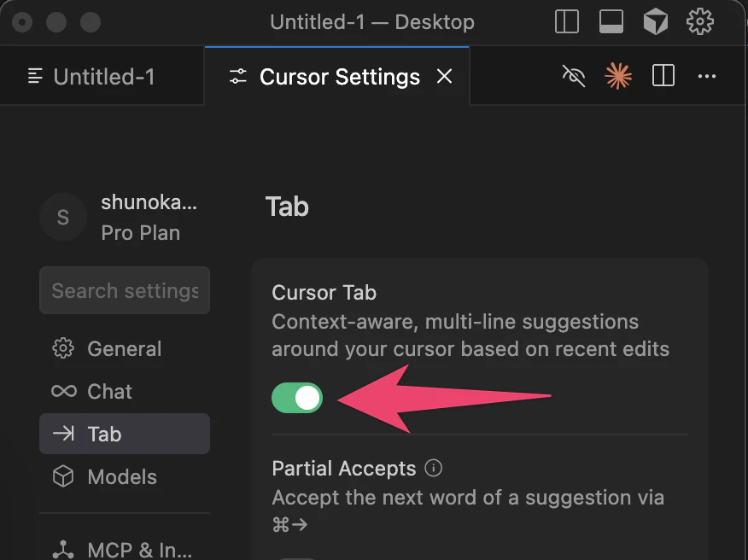Open the Models settings section
748x560 pixels.
(125, 476)
